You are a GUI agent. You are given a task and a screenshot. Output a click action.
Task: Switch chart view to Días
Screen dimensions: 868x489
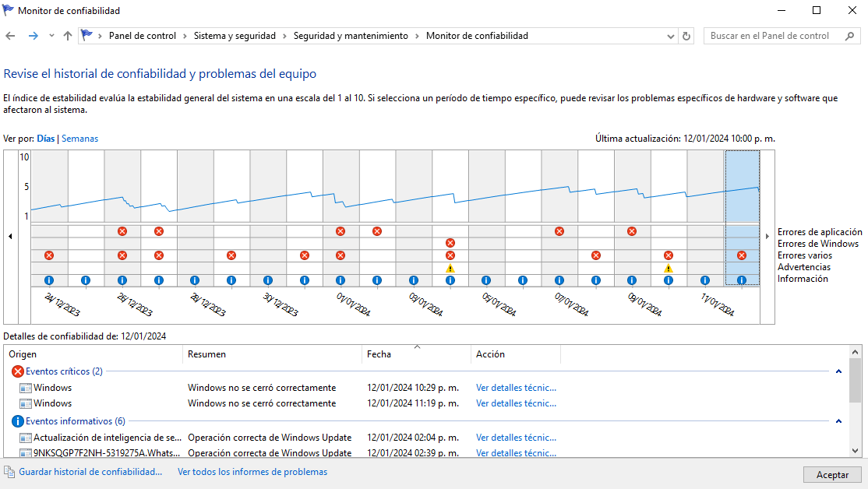pyautogui.click(x=46, y=139)
